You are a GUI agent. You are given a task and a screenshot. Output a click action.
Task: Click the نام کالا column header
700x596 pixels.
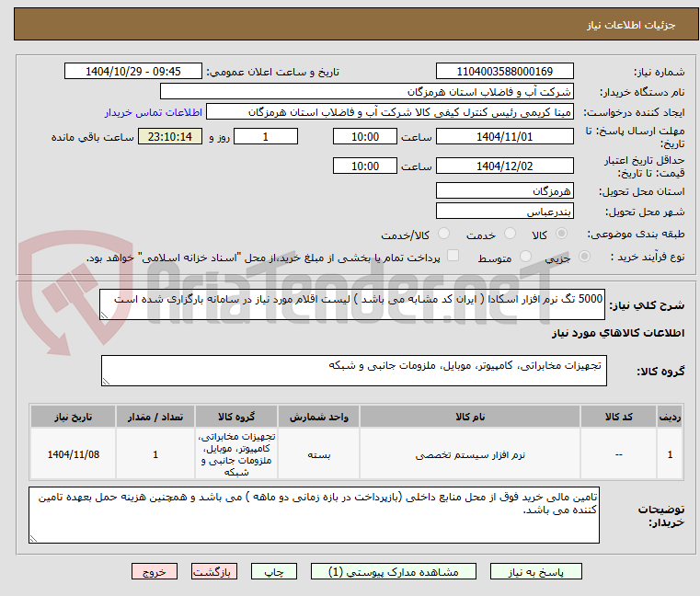[470, 417]
